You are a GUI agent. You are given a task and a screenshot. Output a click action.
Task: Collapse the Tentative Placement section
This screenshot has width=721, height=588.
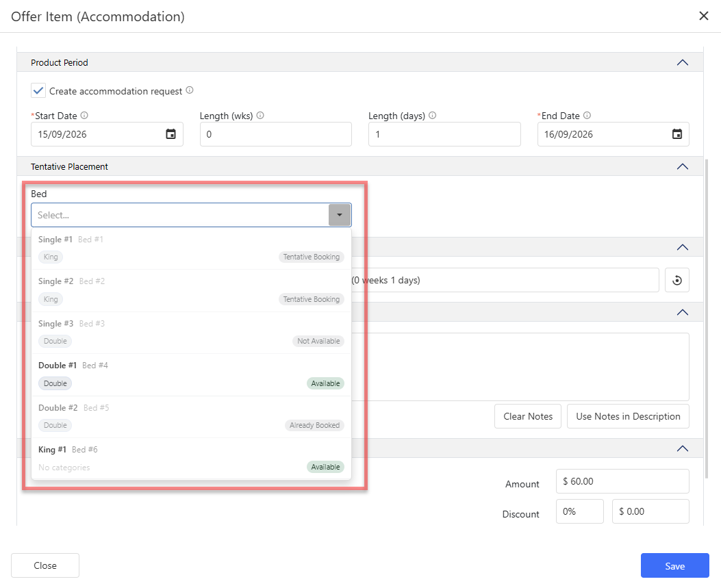(x=683, y=166)
